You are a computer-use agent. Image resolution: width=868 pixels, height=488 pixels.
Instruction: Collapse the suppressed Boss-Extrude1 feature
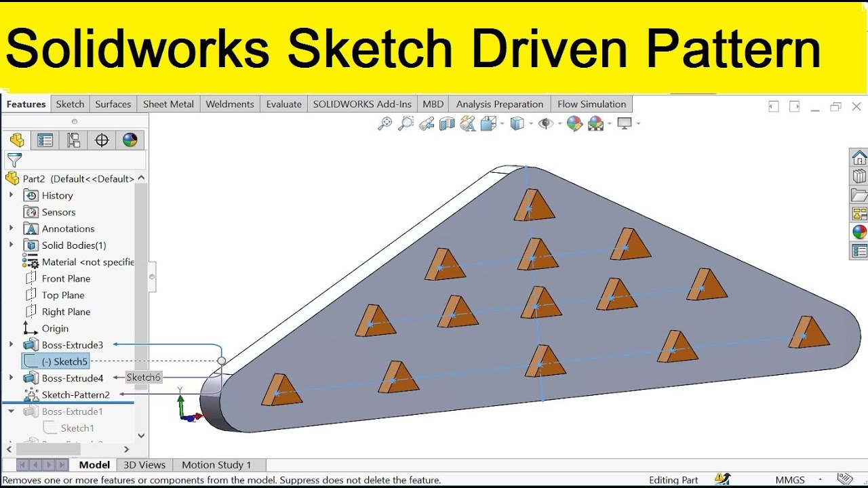click(11, 411)
